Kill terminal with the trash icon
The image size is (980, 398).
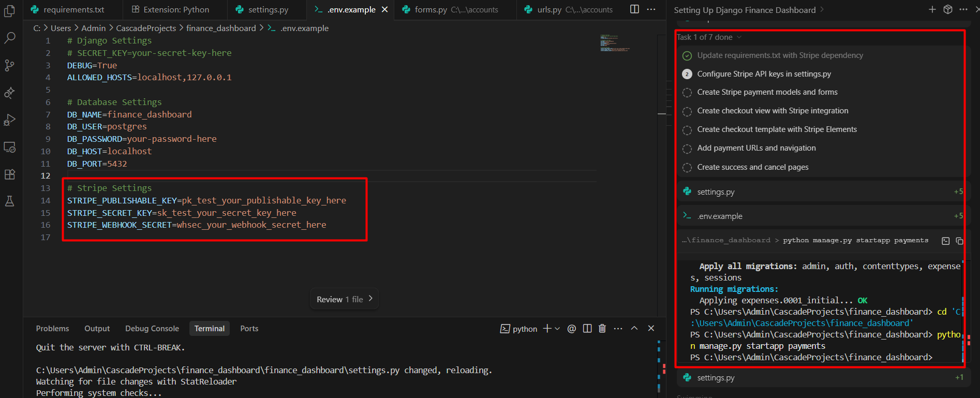click(602, 329)
